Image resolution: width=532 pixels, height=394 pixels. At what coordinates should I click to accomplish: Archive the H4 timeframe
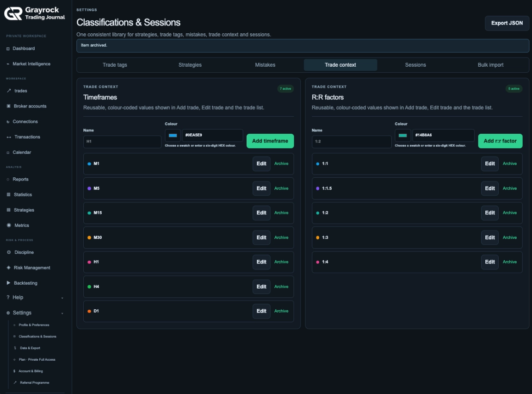[281, 287]
